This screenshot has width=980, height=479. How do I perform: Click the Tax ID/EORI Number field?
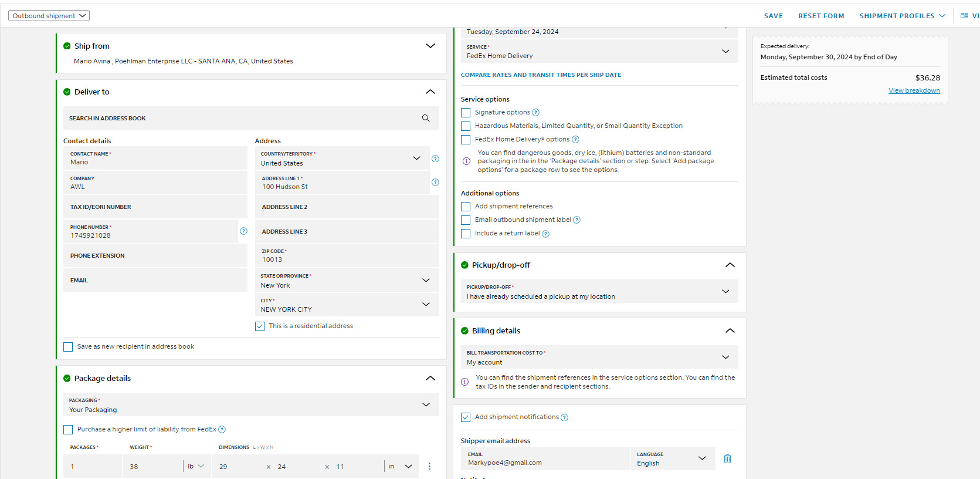point(155,207)
